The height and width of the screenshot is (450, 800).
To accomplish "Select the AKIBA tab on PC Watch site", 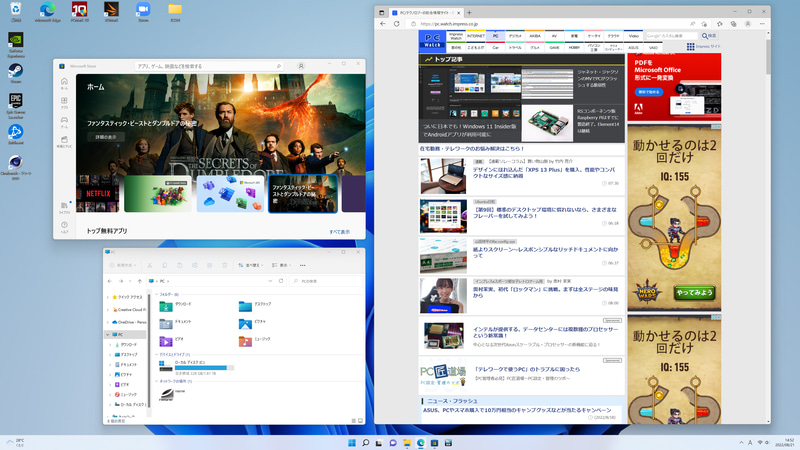I will pyautogui.click(x=535, y=36).
